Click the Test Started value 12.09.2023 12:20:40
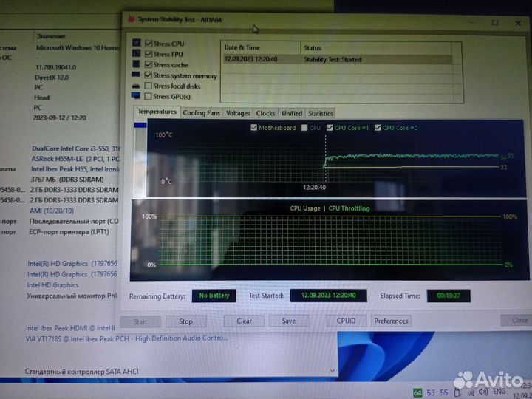Image resolution: width=532 pixels, height=399 pixels. click(x=328, y=295)
